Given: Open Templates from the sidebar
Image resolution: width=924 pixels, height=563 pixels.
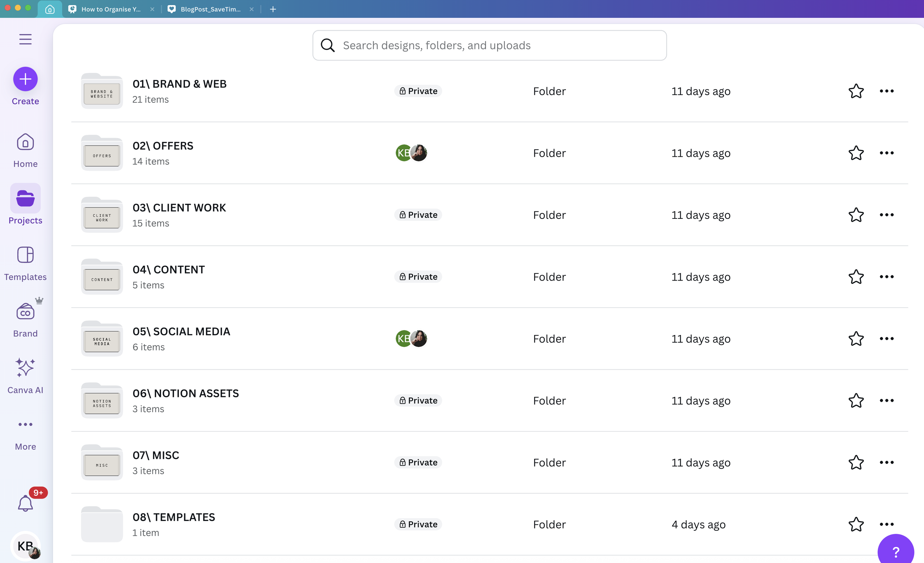Looking at the screenshot, I should [x=25, y=263].
